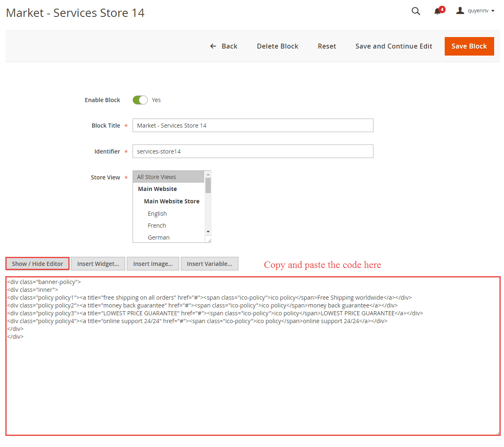Toggle the Enable Block switch
This screenshot has height=447, width=504.
click(x=140, y=100)
